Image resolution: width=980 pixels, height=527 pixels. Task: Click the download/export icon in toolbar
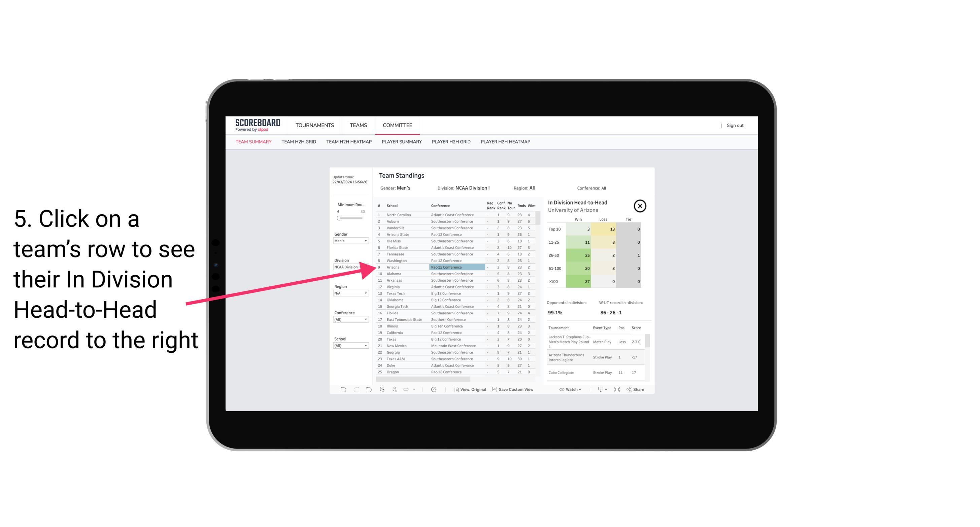(600, 389)
